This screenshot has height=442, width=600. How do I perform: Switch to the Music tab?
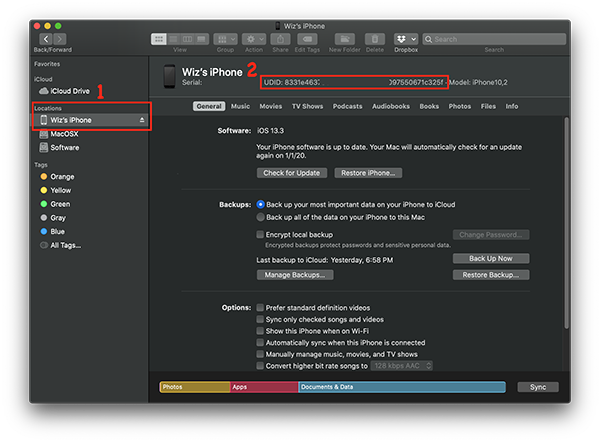pyautogui.click(x=240, y=106)
